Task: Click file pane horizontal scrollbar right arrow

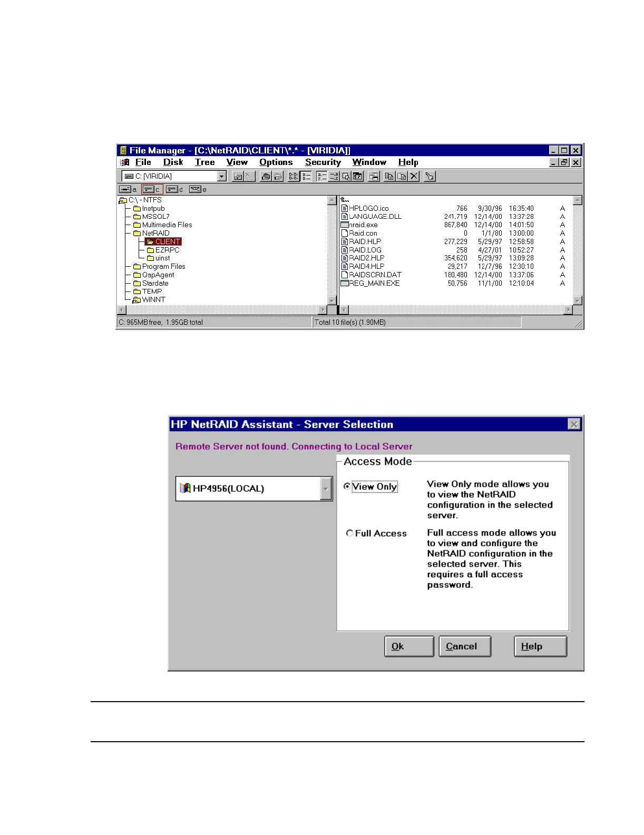Action: point(568,310)
